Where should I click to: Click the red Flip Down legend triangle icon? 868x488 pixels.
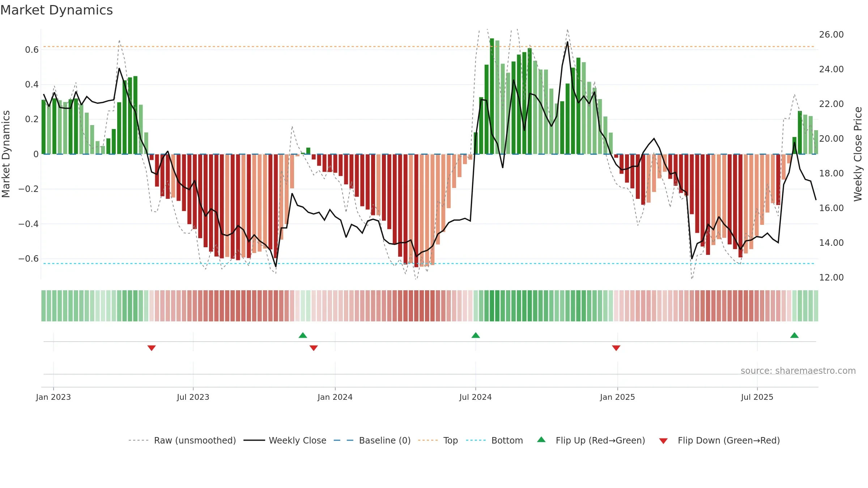point(663,441)
